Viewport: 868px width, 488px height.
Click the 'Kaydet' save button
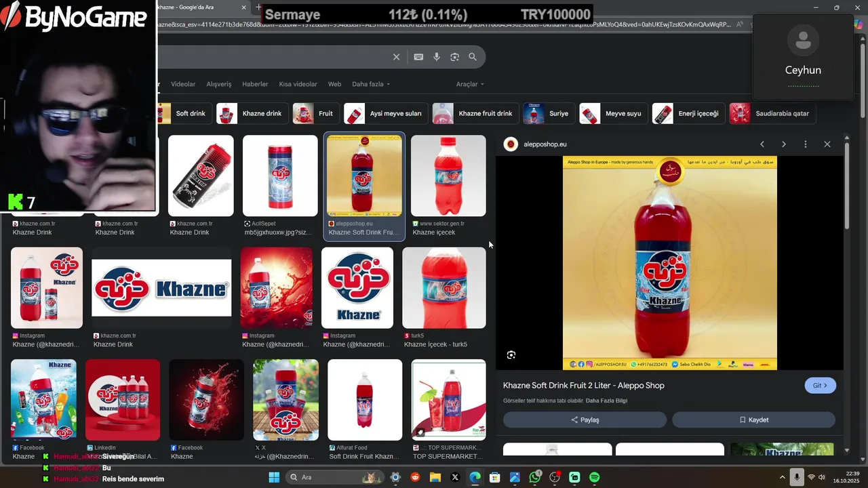(x=753, y=420)
